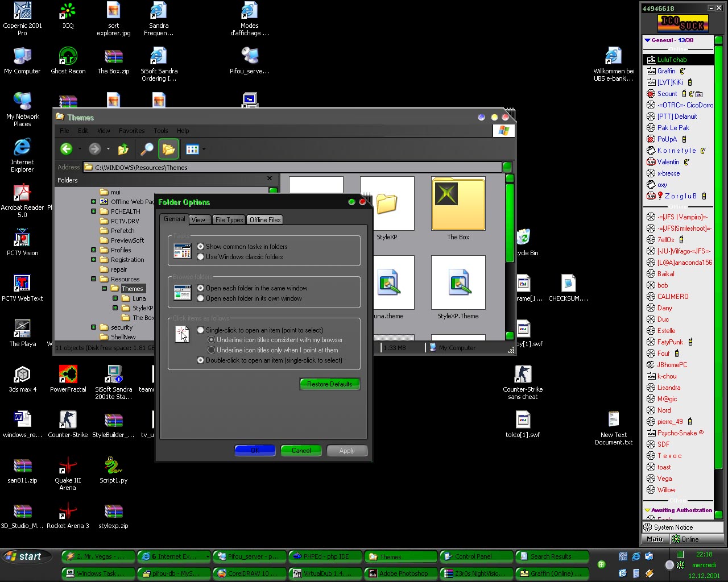Select the Ghost Recon desktop icon
The height and width of the screenshot is (582, 728).
68,60
